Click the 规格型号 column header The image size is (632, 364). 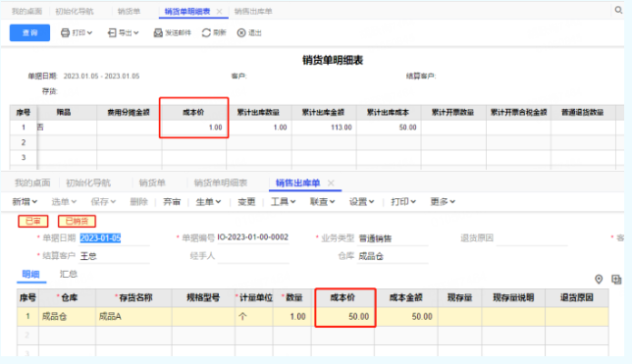203,298
